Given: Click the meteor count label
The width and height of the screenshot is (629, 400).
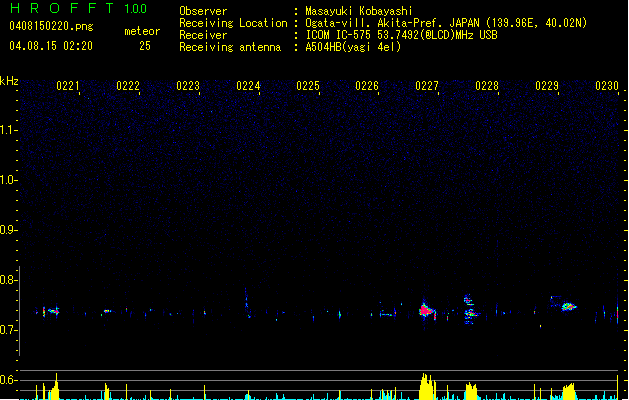Looking at the screenshot, I should pos(142,31).
